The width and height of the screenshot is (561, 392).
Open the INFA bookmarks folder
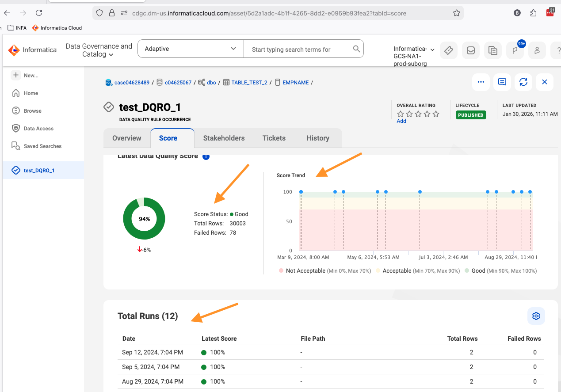[x=17, y=28]
